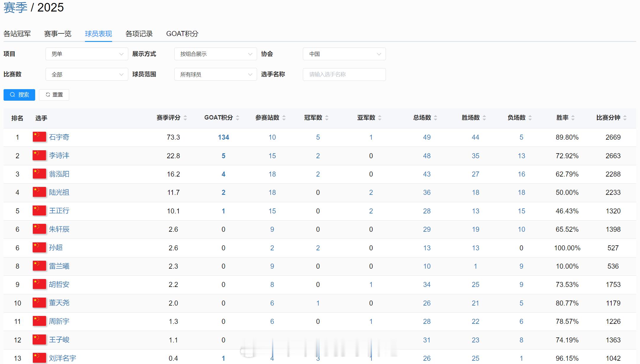Open the GOAT积分 tab
This screenshot has height=364, width=640.
(182, 34)
